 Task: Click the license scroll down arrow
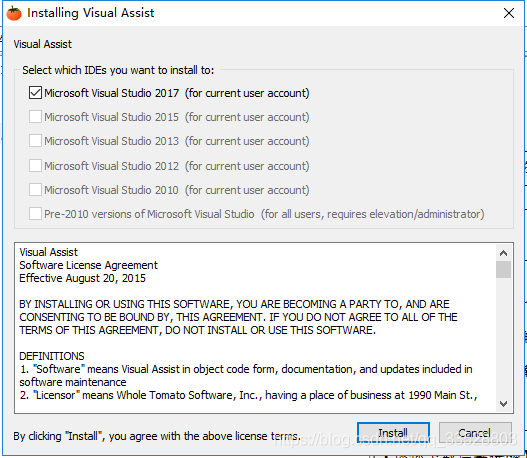tap(503, 404)
